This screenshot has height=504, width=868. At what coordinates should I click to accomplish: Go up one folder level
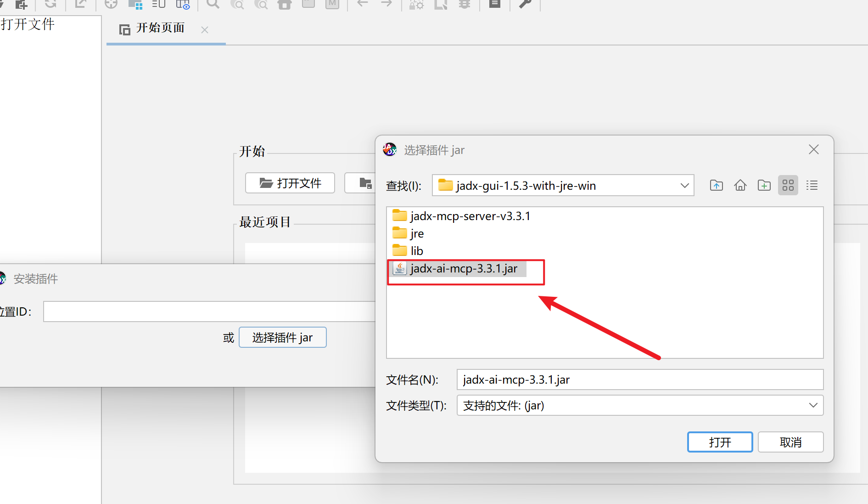point(716,186)
